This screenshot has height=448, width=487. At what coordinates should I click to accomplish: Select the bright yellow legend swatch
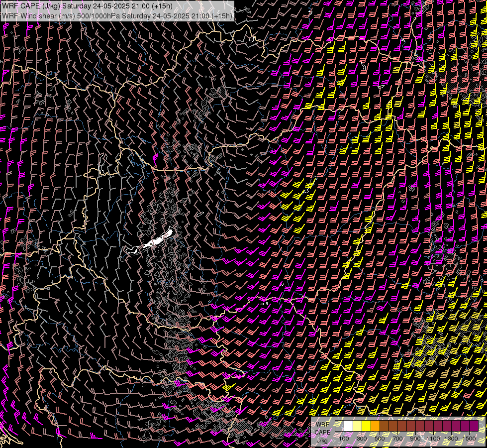click(x=366, y=426)
